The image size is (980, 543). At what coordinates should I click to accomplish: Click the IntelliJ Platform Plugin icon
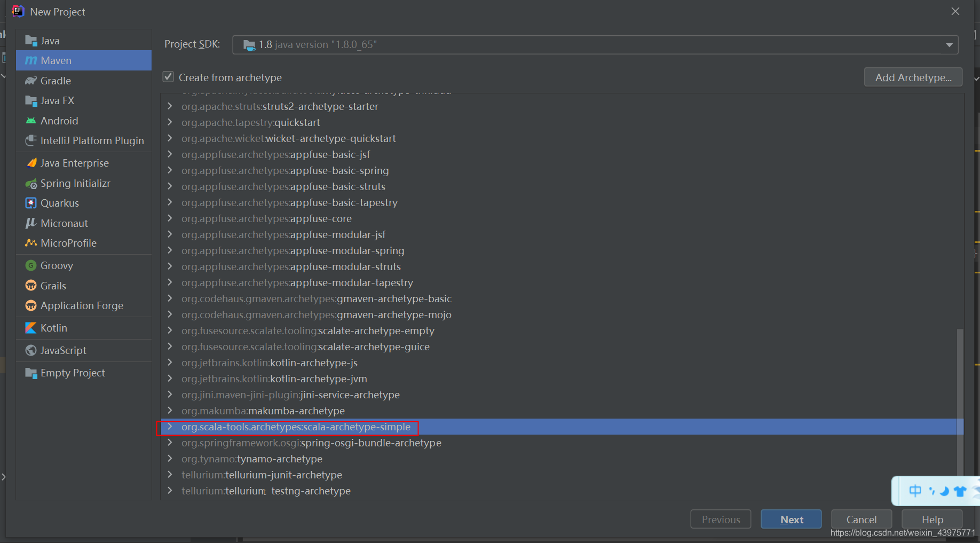point(31,140)
